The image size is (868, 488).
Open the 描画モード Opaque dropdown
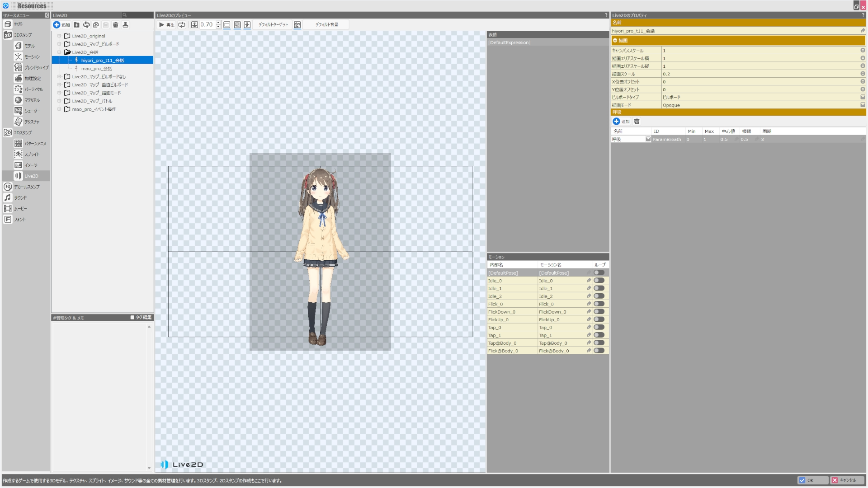(863, 105)
